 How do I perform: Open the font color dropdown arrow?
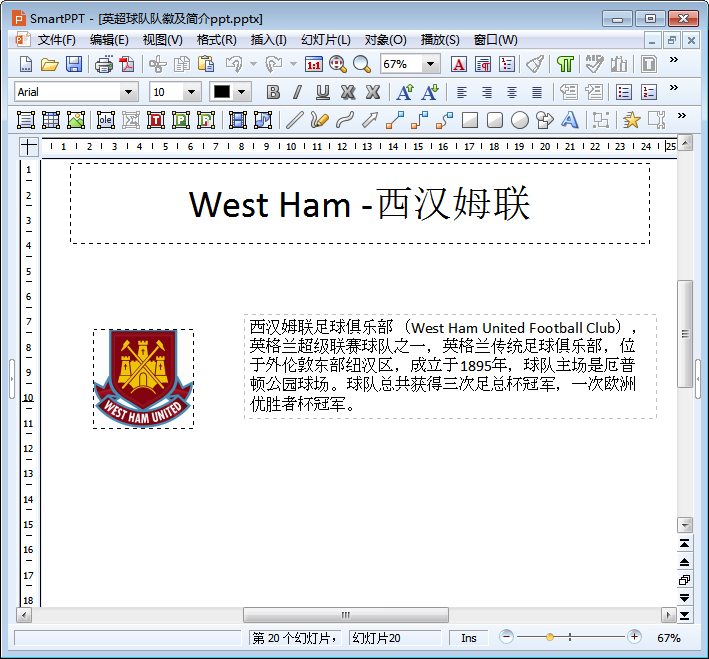[242, 92]
